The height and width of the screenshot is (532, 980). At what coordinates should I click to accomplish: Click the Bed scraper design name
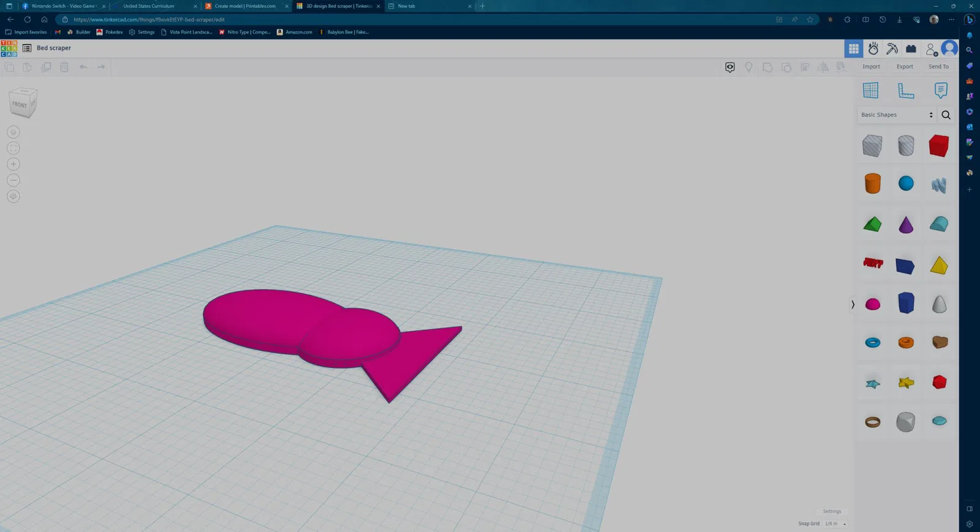pyautogui.click(x=54, y=48)
